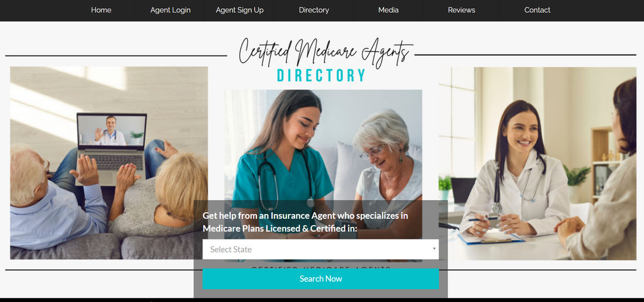Click the small arrow on Select State

[434, 249]
